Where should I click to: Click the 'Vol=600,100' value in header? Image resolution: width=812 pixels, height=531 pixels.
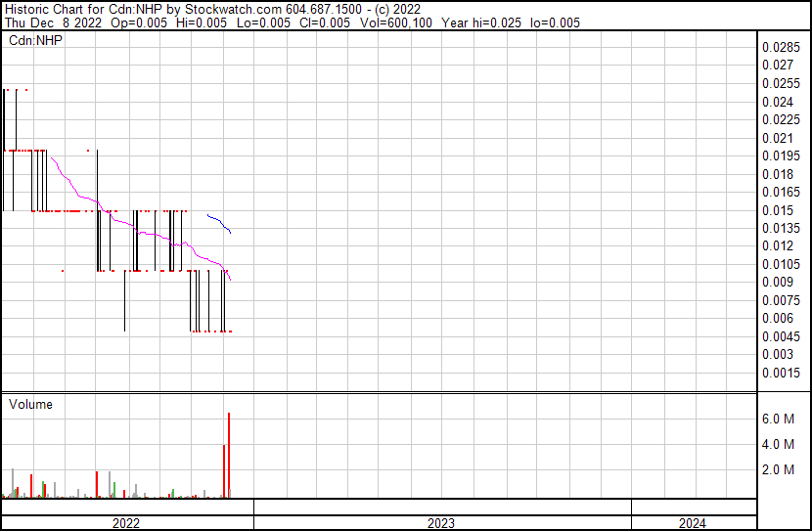[395, 22]
